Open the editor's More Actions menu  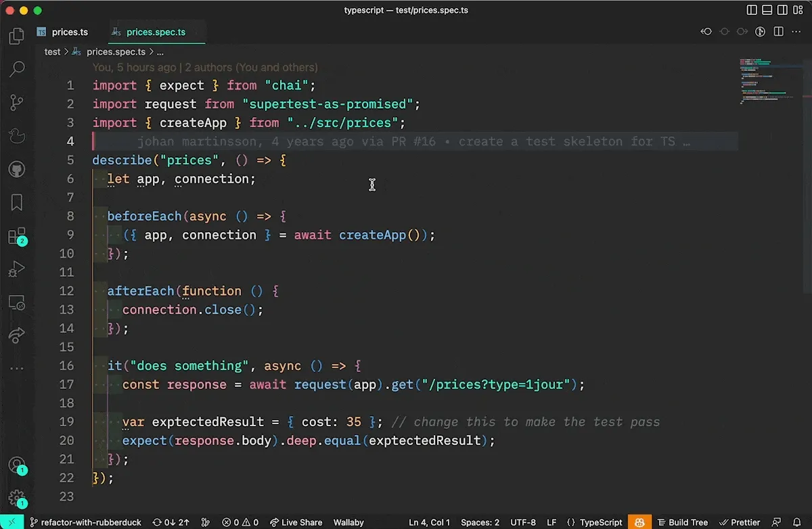[x=796, y=32]
